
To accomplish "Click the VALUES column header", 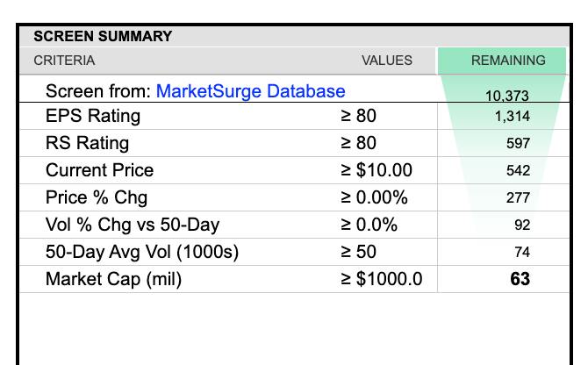I will tap(386, 61).
